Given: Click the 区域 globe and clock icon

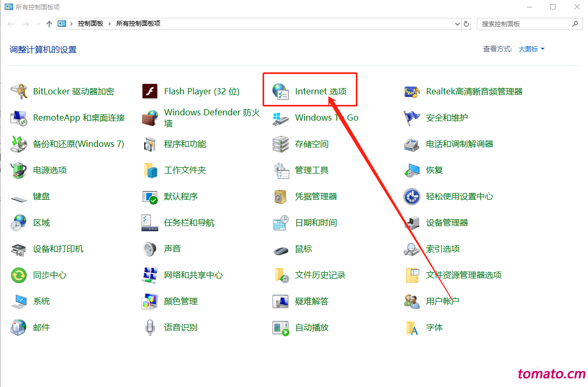Looking at the screenshot, I should click(x=19, y=223).
